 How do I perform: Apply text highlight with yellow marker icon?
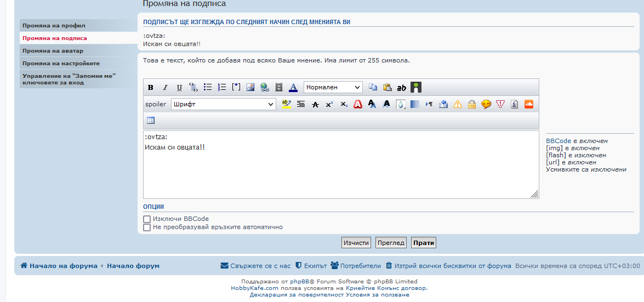(287, 104)
